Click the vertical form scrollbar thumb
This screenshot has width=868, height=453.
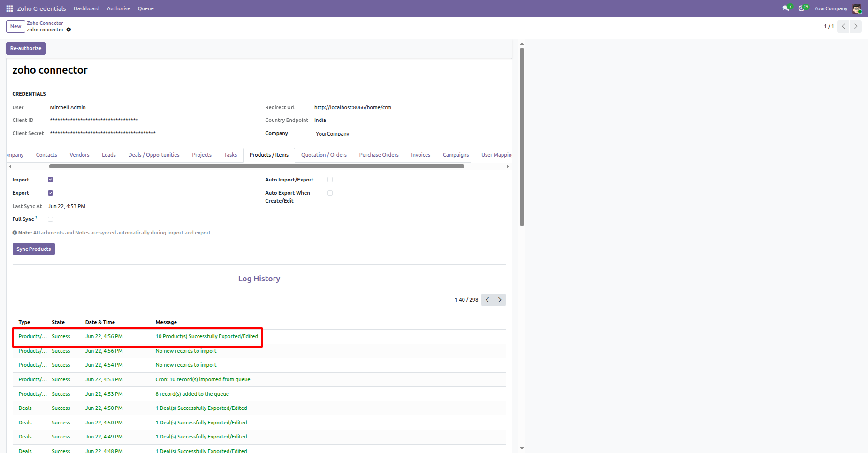(522, 137)
